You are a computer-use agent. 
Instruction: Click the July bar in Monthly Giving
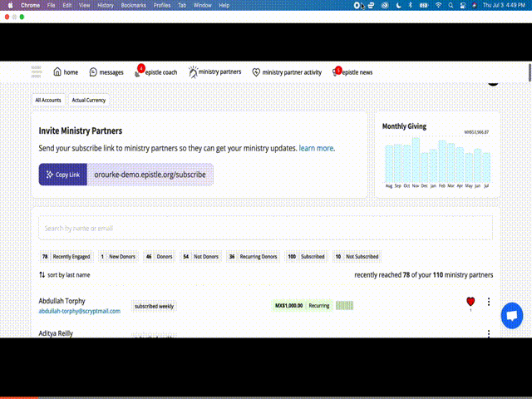click(x=486, y=168)
